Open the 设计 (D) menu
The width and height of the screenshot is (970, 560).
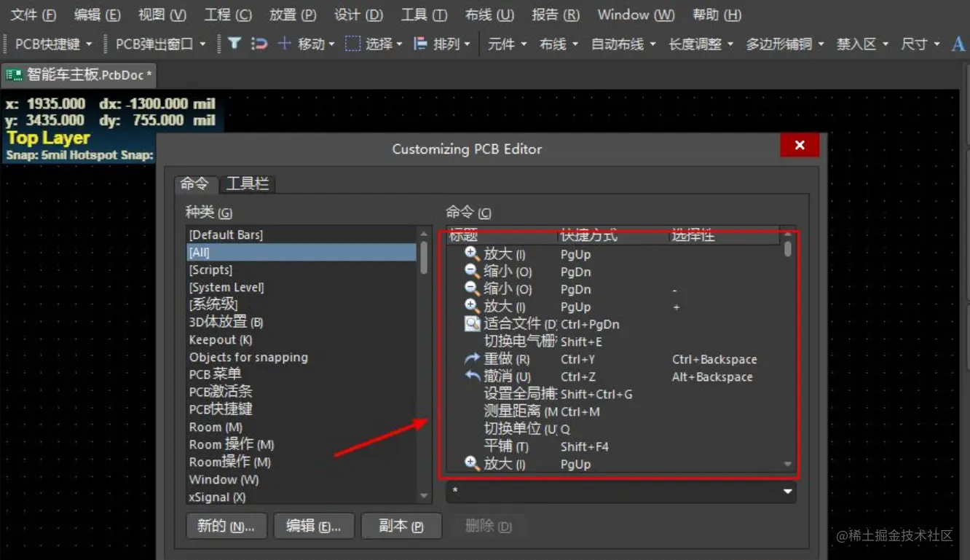point(358,15)
